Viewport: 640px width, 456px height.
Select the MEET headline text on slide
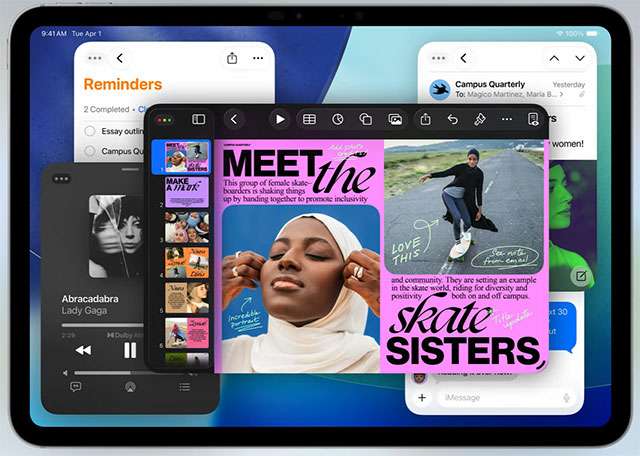click(273, 163)
